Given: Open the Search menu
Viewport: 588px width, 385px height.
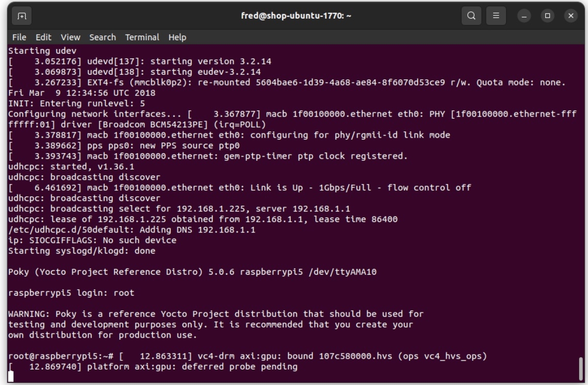Looking at the screenshot, I should tap(102, 37).
